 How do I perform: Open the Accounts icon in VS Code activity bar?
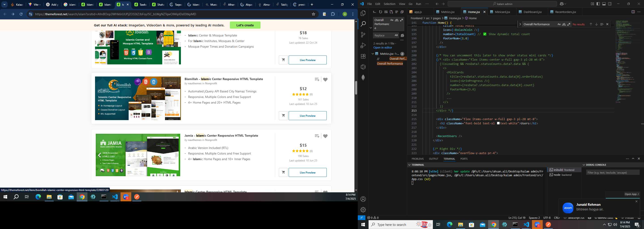[x=363, y=199]
